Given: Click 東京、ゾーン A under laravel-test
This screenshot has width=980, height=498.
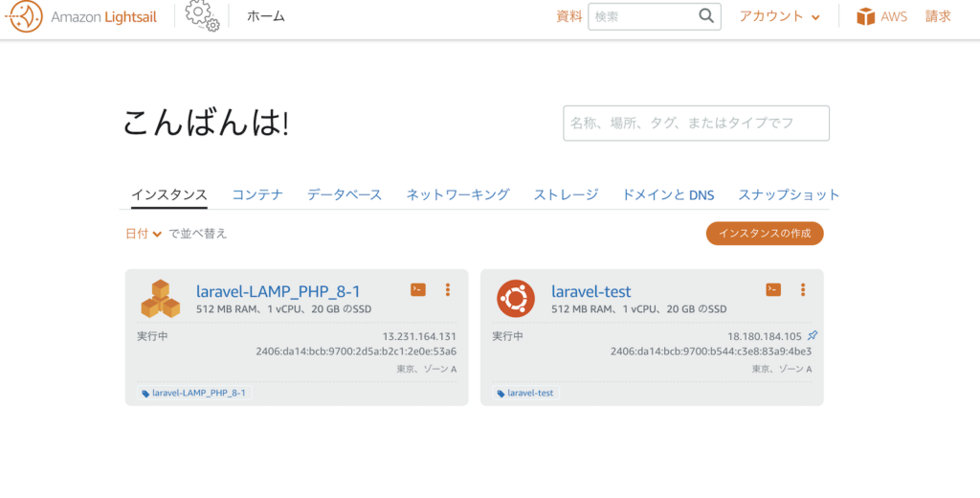Looking at the screenshot, I should [x=781, y=369].
